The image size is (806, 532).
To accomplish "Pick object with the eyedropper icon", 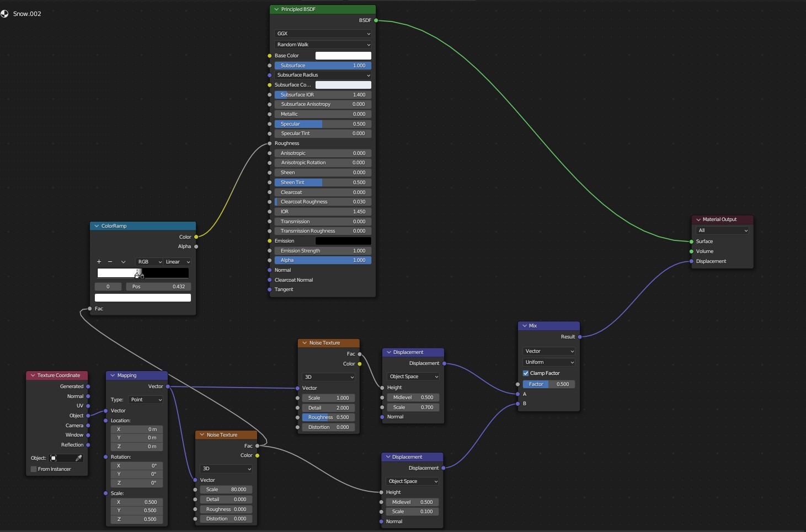I will pos(78,458).
